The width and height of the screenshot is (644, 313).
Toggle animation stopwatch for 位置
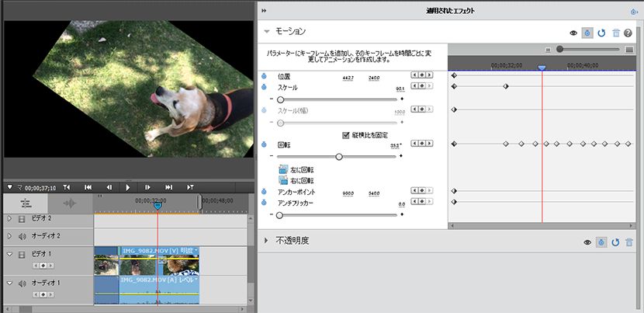(x=264, y=76)
